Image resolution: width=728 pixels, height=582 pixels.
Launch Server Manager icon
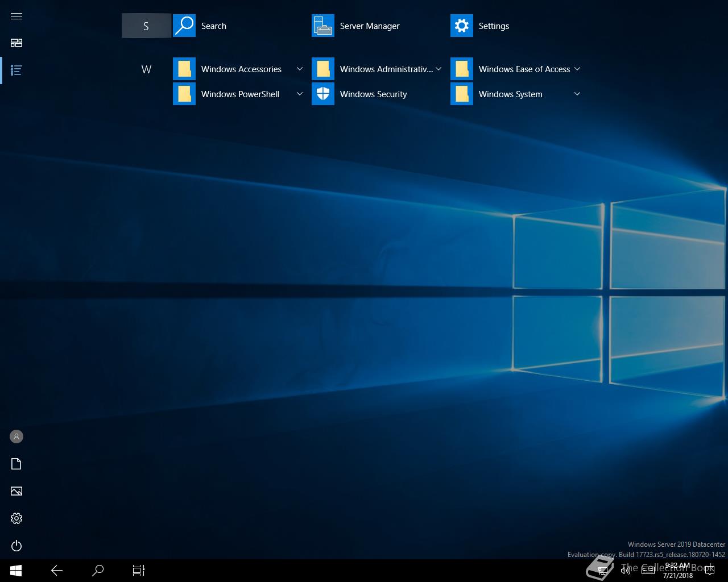click(x=323, y=26)
